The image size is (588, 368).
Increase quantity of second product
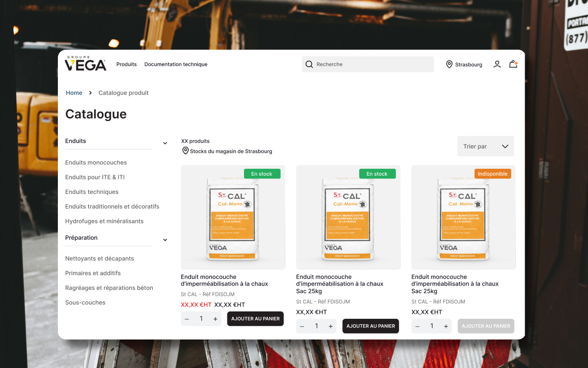tap(330, 326)
